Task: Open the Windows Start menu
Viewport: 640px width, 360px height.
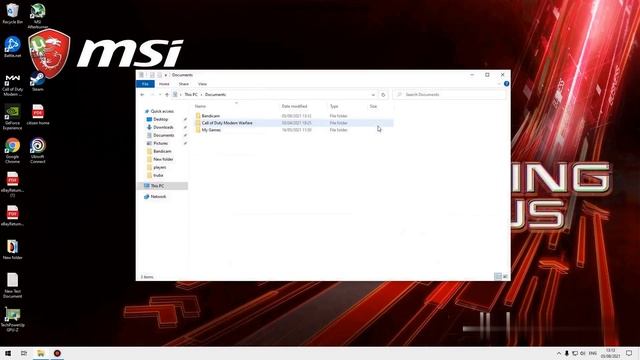Action: tap(8, 353)
